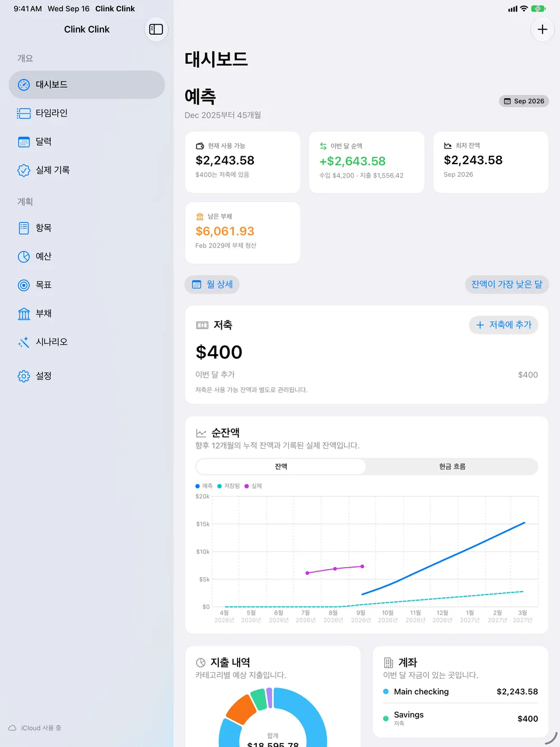The width and height of the screenshot is (560, 747).
Task: Click the 예측 blue legend dot
Action: (x=198, y=486)
